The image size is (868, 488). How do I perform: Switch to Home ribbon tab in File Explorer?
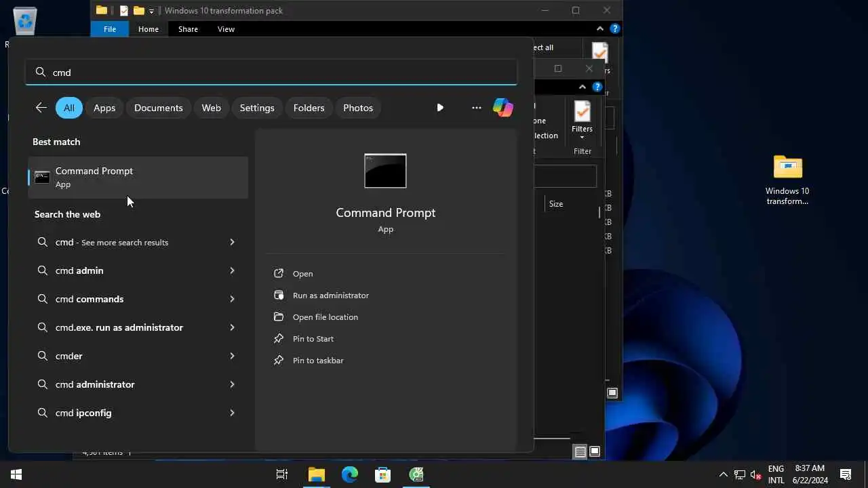tap(149, 29)
